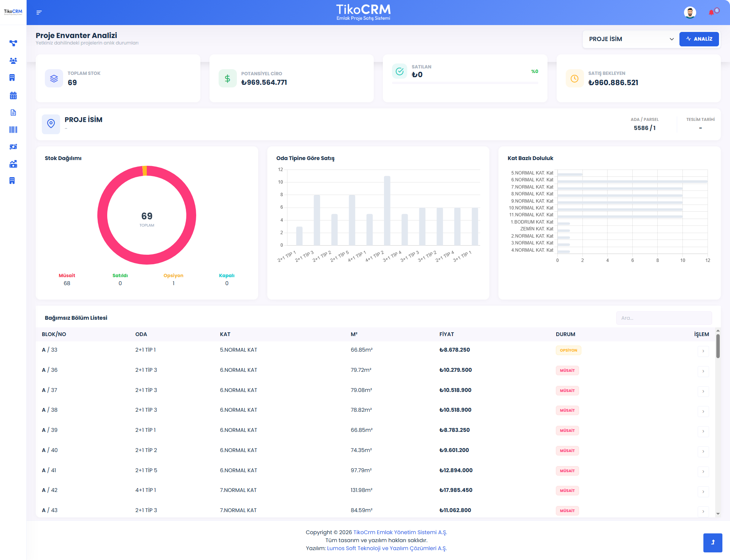
Task: Open Lumos Soft Teknoloji footer link
Action: tap(387, 548)
